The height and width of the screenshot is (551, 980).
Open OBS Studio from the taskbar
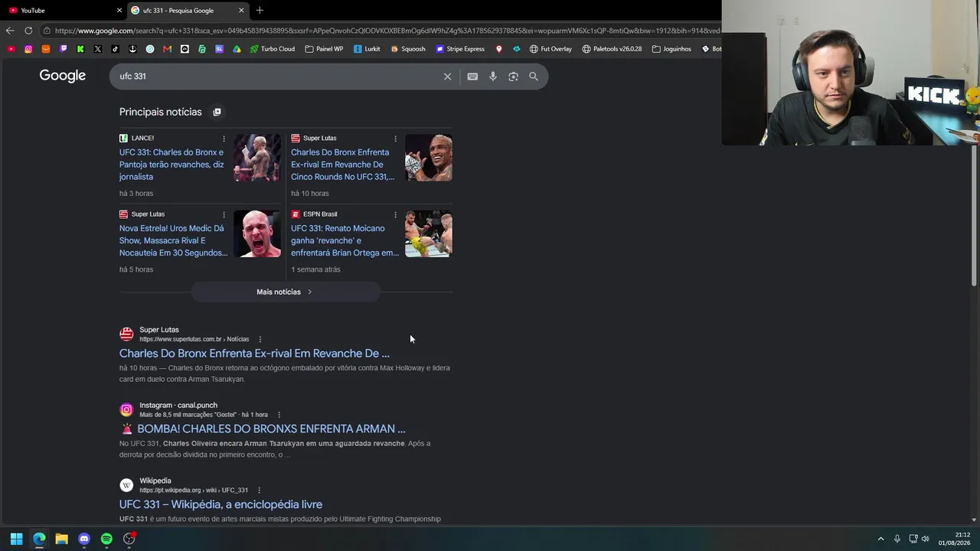pyautogui.click(x=129, y=539)
